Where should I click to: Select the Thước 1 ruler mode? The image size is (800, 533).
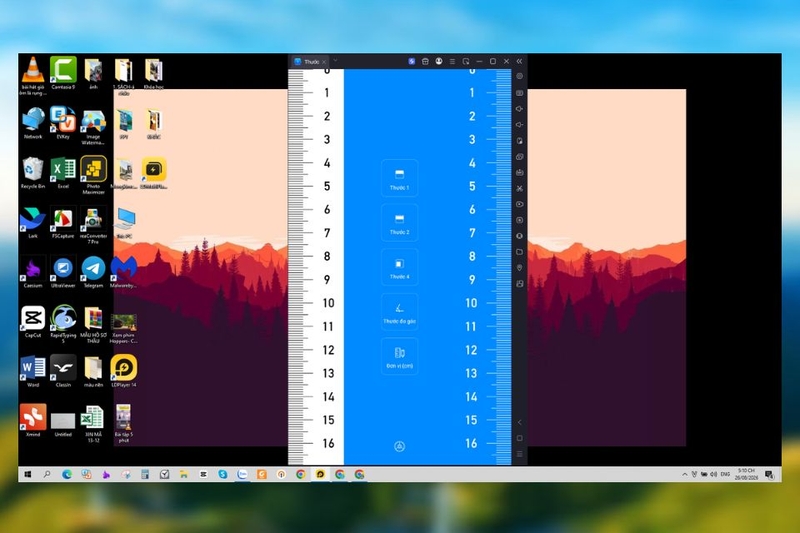pyautogui.click(x=399, y=178)
